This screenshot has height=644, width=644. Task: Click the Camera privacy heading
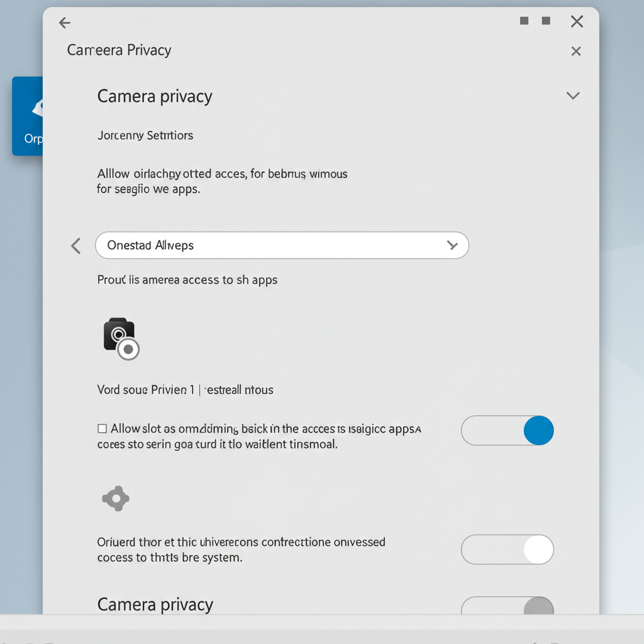(x=155, y=96)
